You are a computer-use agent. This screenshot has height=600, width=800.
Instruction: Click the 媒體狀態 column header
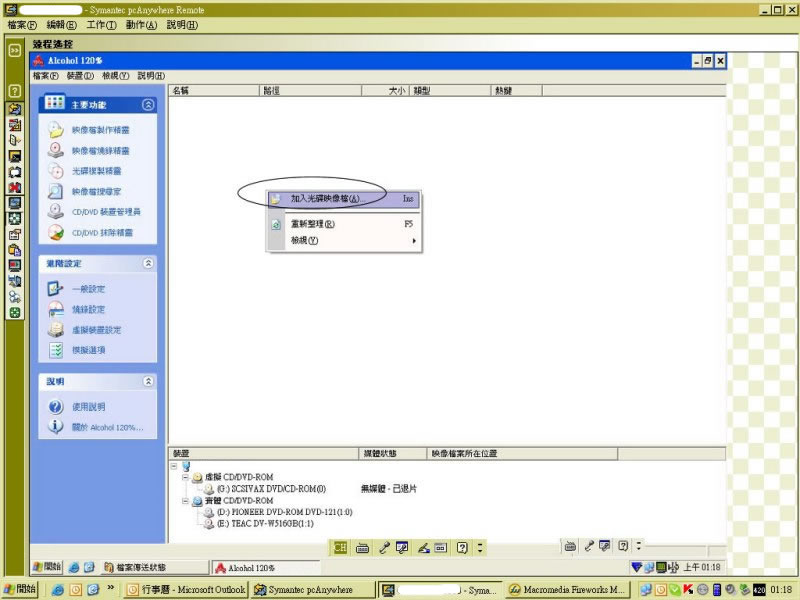392,454
